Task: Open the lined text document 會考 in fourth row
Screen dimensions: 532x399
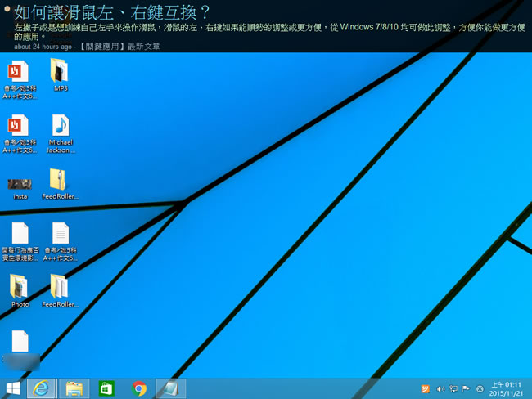Action: 60,234
